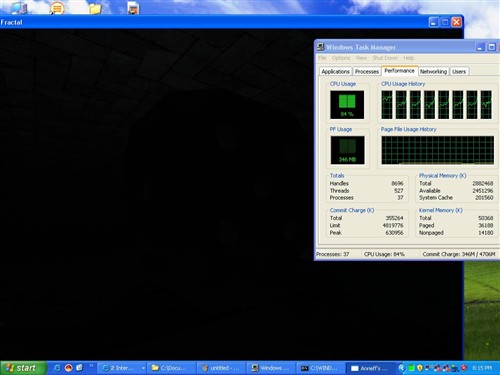Click the yellow shield tray icon

coord(420,368)
